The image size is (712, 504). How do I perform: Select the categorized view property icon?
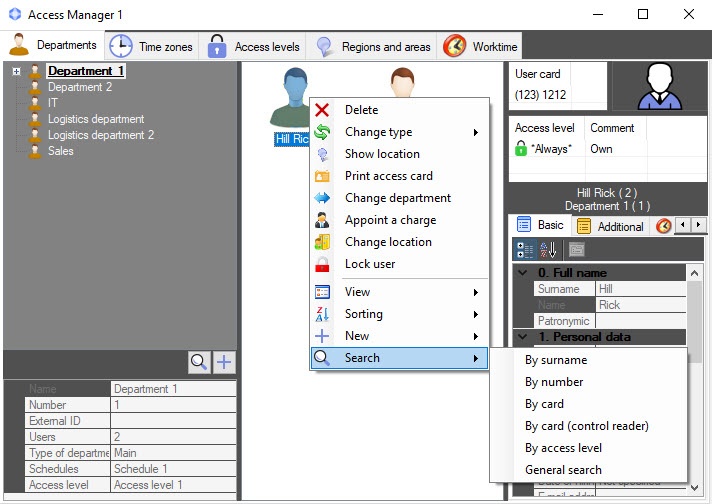pos(524,250)
